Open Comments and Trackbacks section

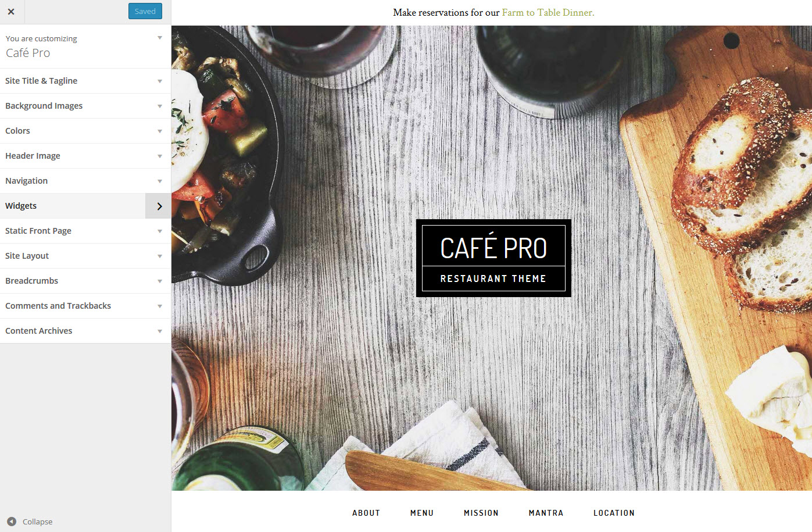[85, 306]
